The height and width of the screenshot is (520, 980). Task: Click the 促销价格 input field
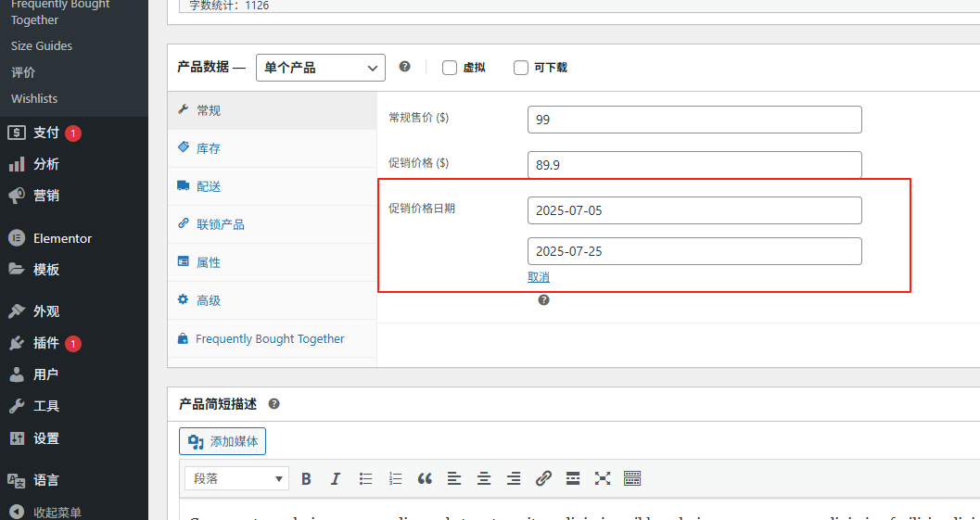point(694,165)
